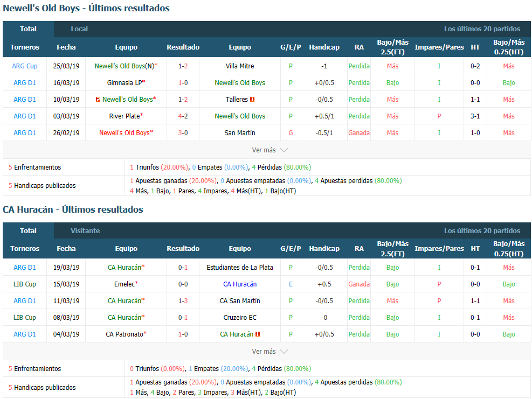Viewport: 532px width, 399px height.
Task: Click CA San Martín team name
Action: 240,301
